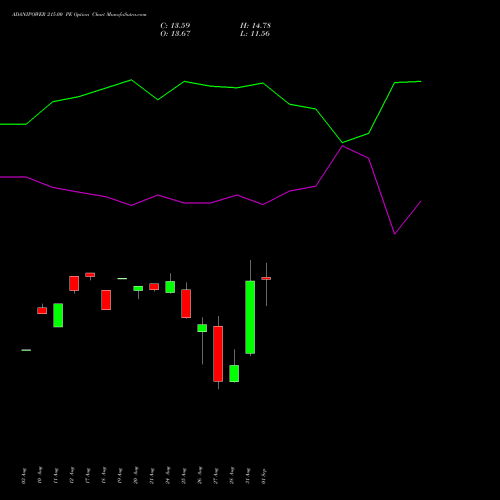Click the 11 Aug date label
The image size is (500, 500).
click(x=56, y=476)
